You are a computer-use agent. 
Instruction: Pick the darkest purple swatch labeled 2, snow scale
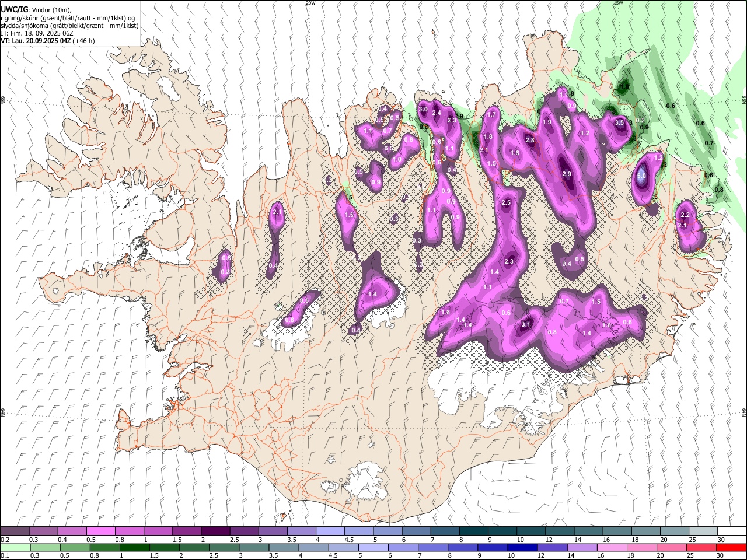[x=215, y=531]
